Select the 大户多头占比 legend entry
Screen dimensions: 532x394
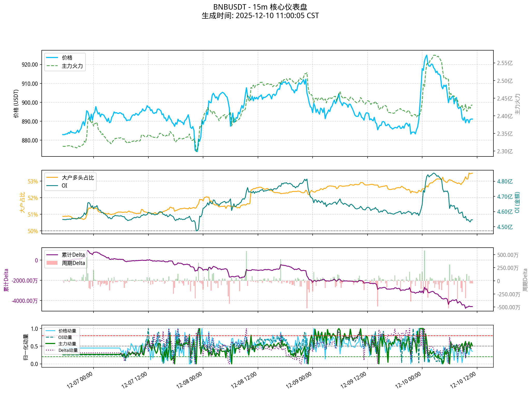(x=78, y=178)
